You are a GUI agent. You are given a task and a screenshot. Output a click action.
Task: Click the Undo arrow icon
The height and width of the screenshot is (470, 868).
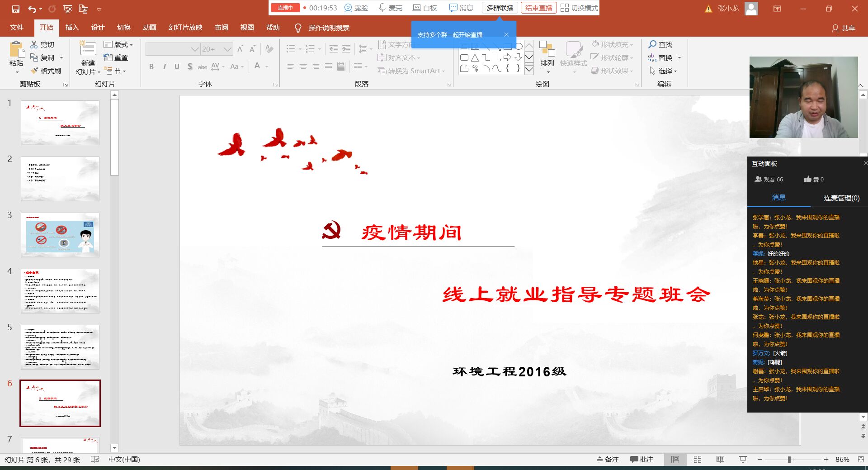tap(32, 9)
